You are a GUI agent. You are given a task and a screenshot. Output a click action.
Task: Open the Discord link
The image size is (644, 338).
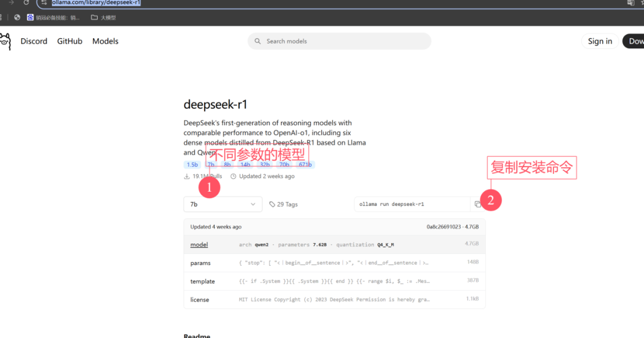click(x=33, y=41)
